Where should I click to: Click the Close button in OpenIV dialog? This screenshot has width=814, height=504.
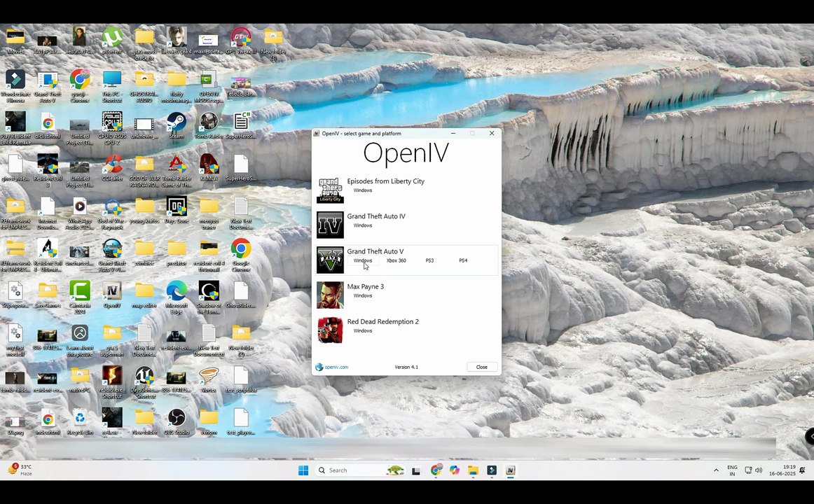pyautogui.click(x=482, y=367)
